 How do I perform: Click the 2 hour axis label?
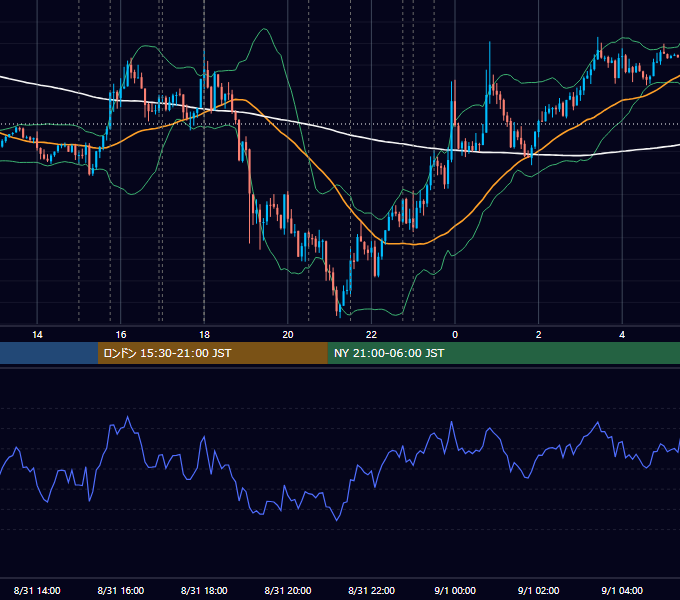539,335
